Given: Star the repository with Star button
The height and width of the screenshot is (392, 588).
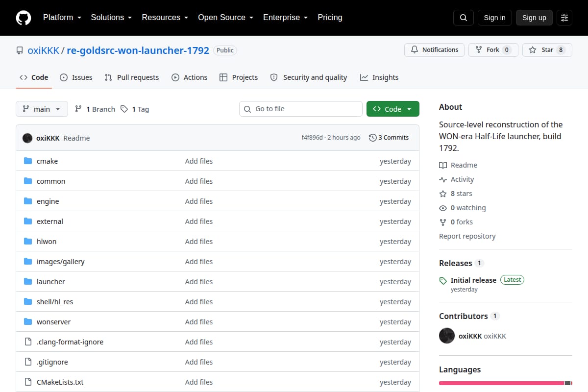Looking at the screenshot, I should click(547, 50).
